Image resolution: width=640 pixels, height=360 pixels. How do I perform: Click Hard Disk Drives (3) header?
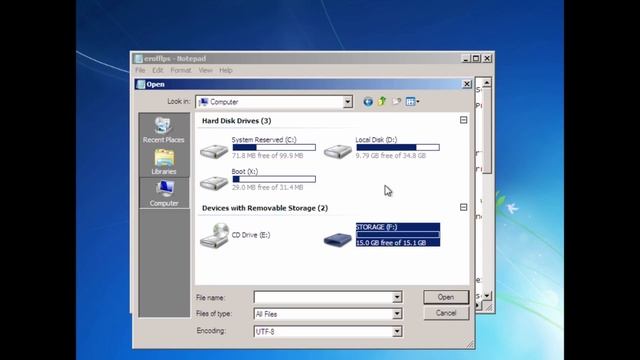tap(236, 121)
